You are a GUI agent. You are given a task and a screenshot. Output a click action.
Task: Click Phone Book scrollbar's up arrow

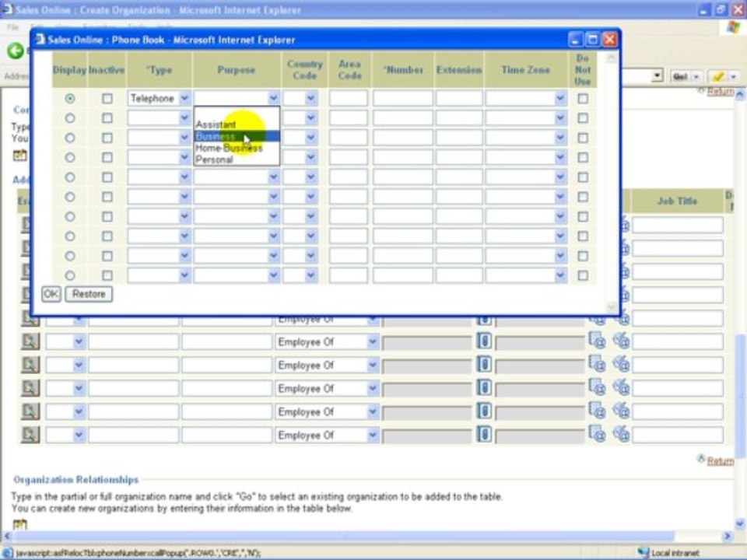click(x=612, y=58)
